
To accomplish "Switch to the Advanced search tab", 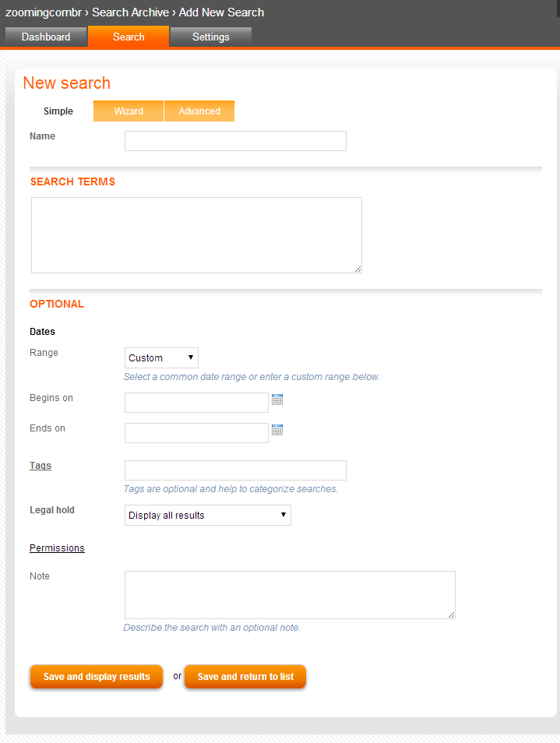I will [x=199, y=111].
